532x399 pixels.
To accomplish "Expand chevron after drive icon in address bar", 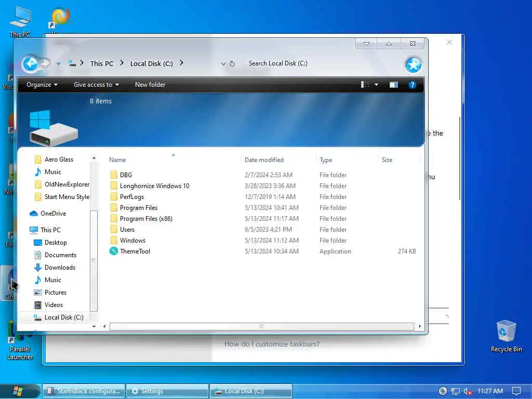I will pos(82,63).
